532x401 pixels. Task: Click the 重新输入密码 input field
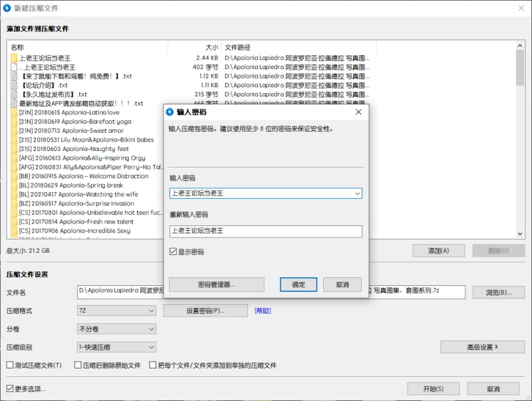[x=265, y=231]
